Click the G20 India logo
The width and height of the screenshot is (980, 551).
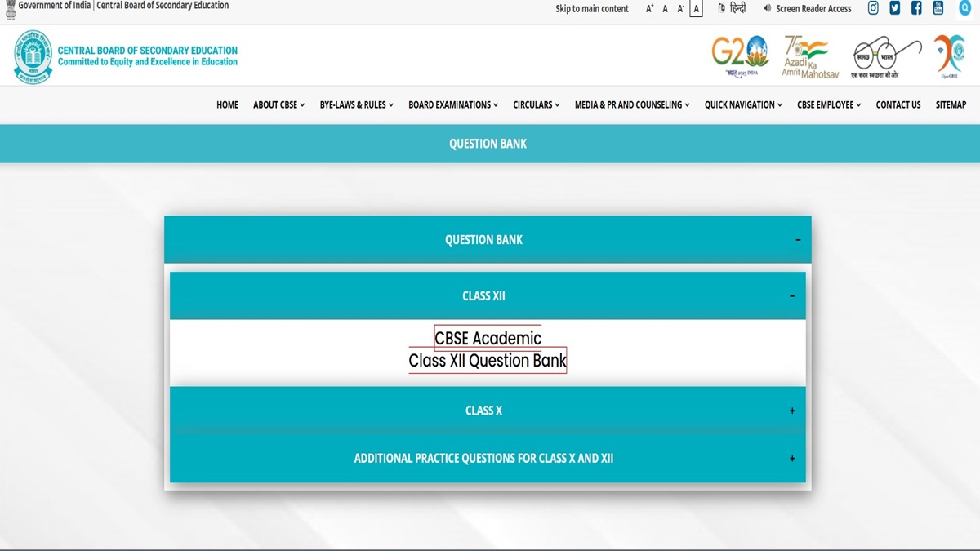coord(740,56)
